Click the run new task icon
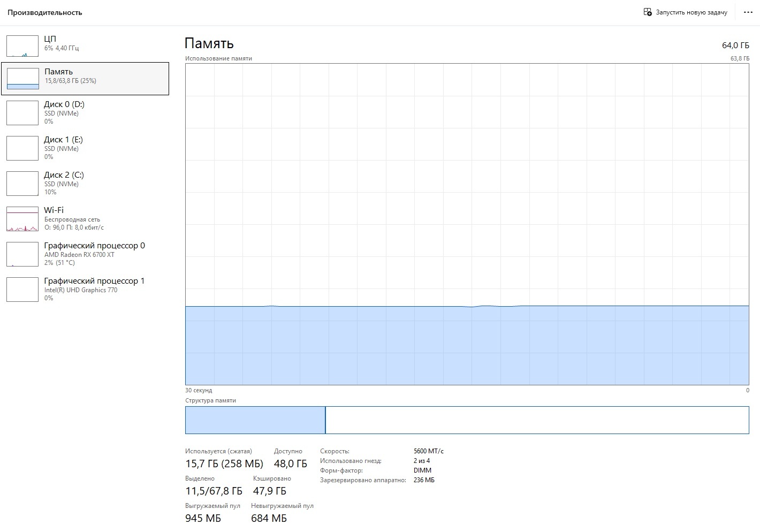Viewport: 760px width, 532px height. (647, 12)
